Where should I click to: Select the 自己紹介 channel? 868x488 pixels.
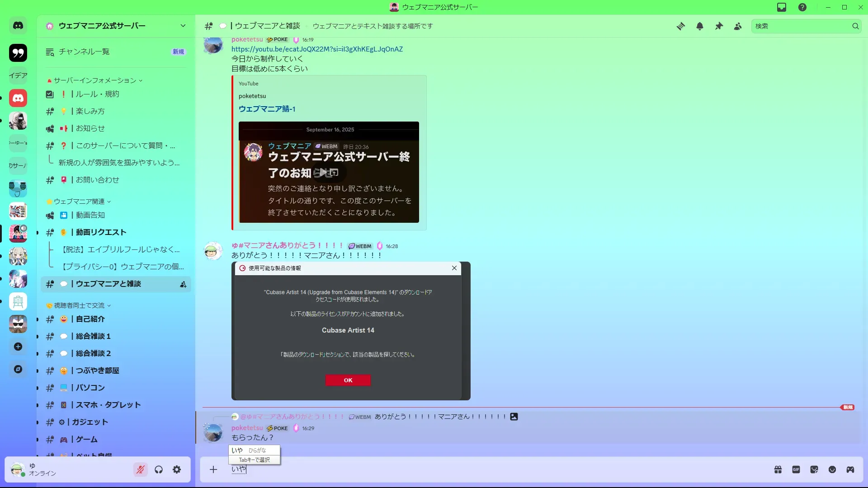[x=90, y=319]
